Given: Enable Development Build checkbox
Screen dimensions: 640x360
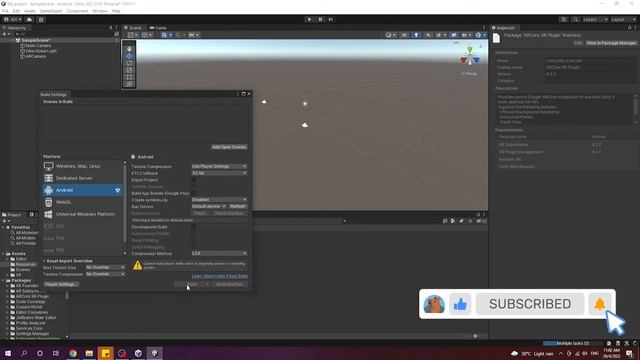Looking at the screenshot, I should pyautogui.click(x=193, y=227).
